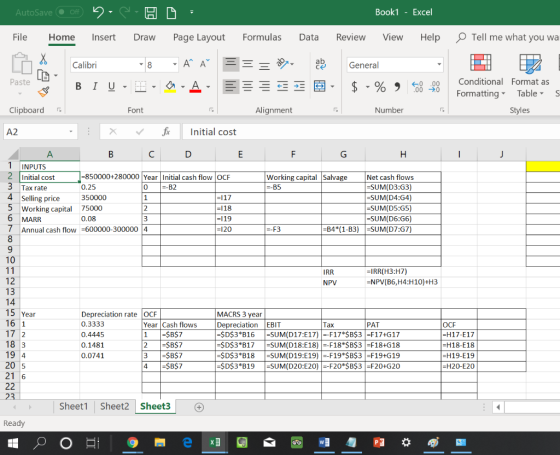Image resolution: width=560 pixels, height=455 pixels.
Task: Select column H header
Action: (403, 154)
